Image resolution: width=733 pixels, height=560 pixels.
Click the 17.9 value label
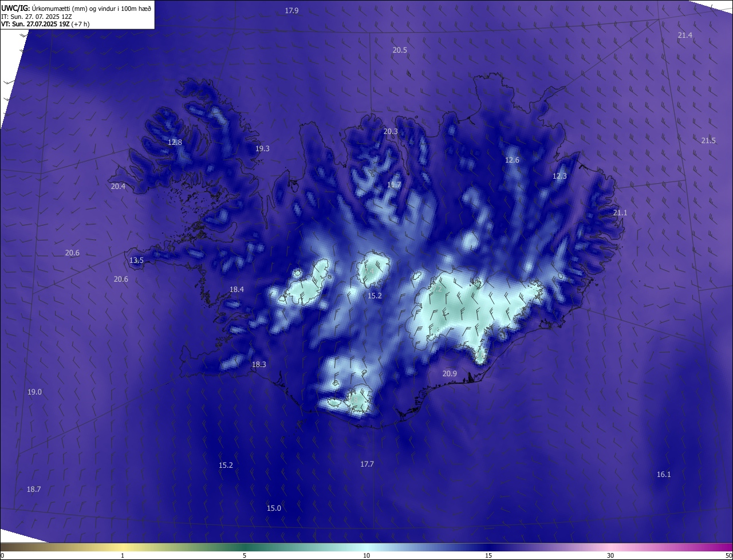point(292,11)
